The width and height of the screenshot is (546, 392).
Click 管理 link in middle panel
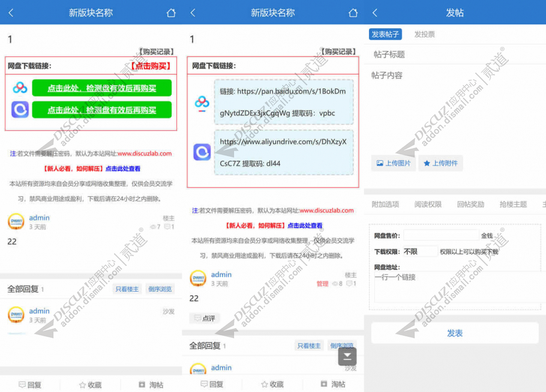click(x=322, y=283)
